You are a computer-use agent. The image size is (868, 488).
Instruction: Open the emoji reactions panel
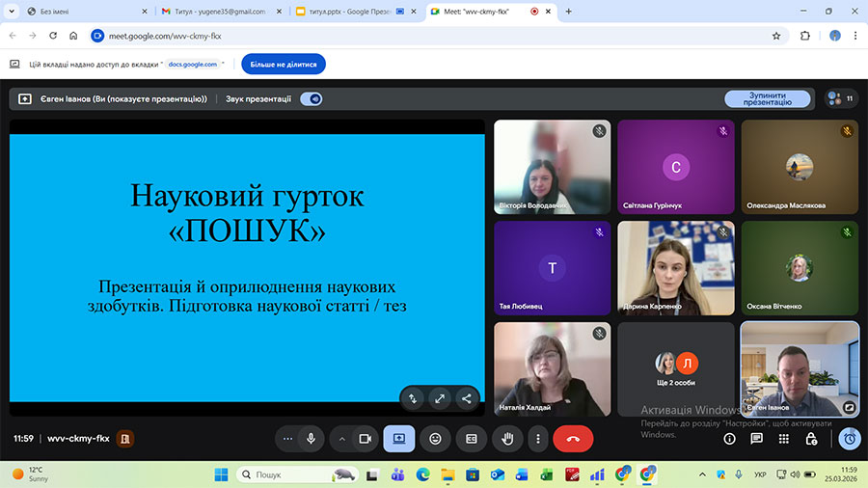click(x=435, y=439)
